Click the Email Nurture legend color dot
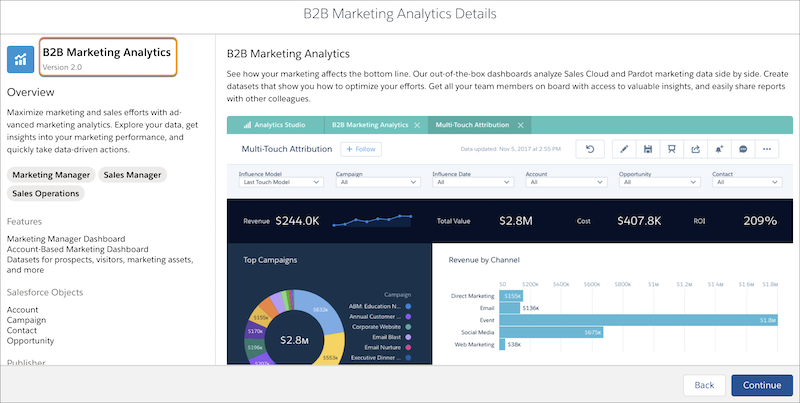 click(x=408, y=347)
